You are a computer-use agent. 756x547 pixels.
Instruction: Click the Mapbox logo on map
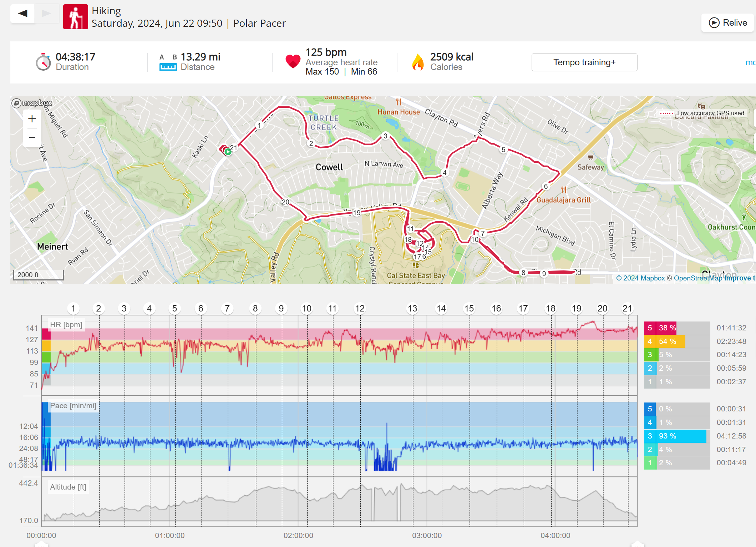32,103
